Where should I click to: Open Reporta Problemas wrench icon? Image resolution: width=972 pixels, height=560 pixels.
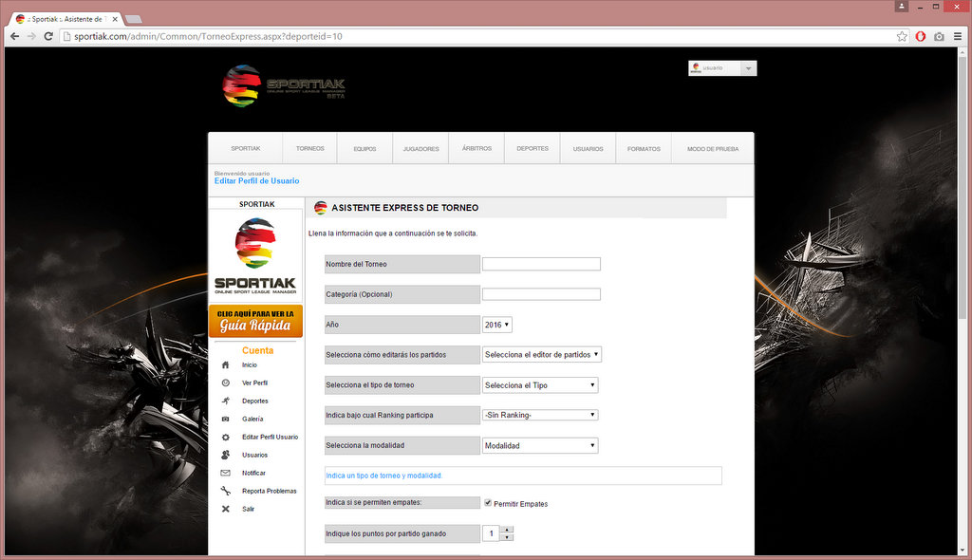tap(225, 491)
